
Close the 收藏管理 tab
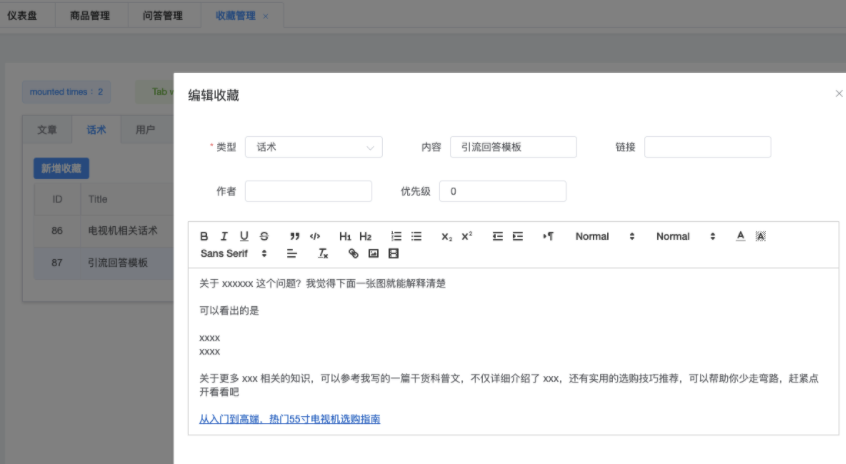265,16
